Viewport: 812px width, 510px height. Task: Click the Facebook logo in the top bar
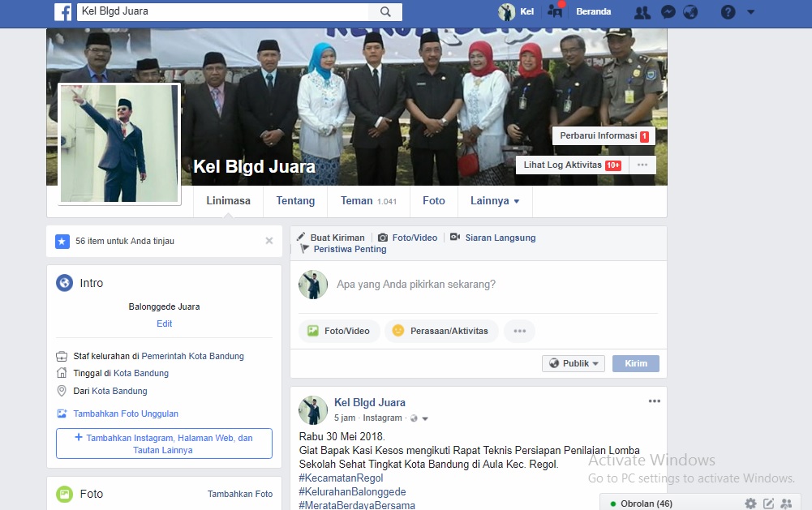[x=62, y=12]
